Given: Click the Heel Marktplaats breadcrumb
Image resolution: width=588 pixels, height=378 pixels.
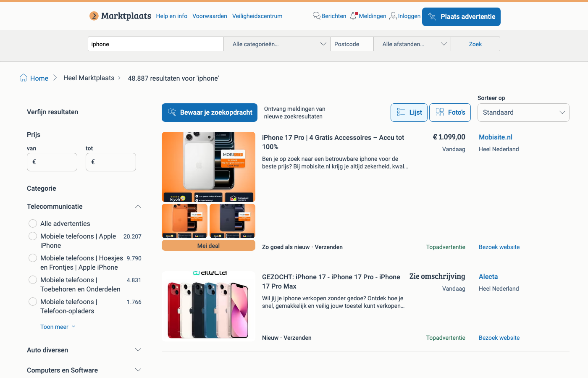Looking at the screenshot, I should [89, 78].
